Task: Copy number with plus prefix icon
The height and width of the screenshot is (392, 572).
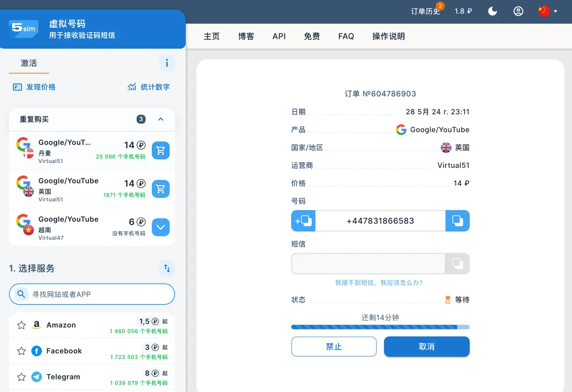Action: pos(303,221)
